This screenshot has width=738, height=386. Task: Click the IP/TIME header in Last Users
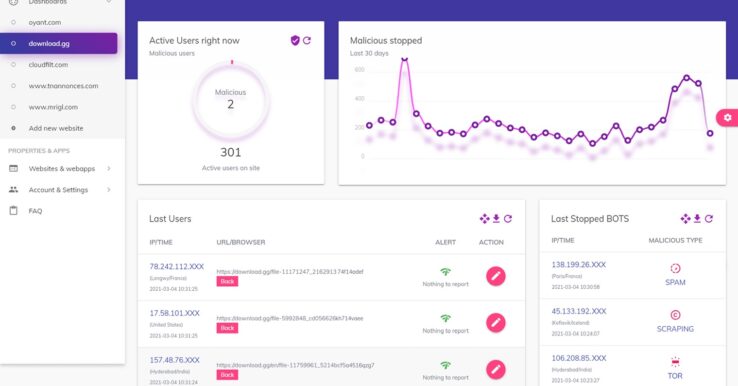(x=161, y=242)
